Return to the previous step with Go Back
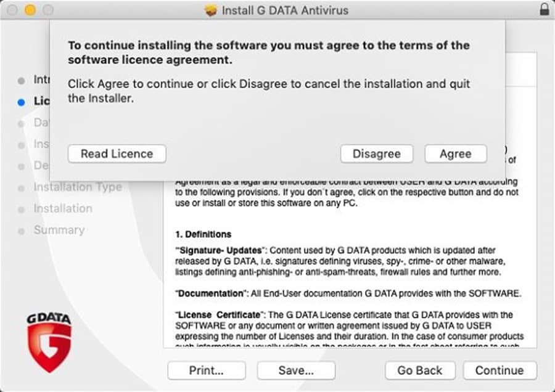The image size is (555, 392). pyautogui.click(x=420, y=370)
